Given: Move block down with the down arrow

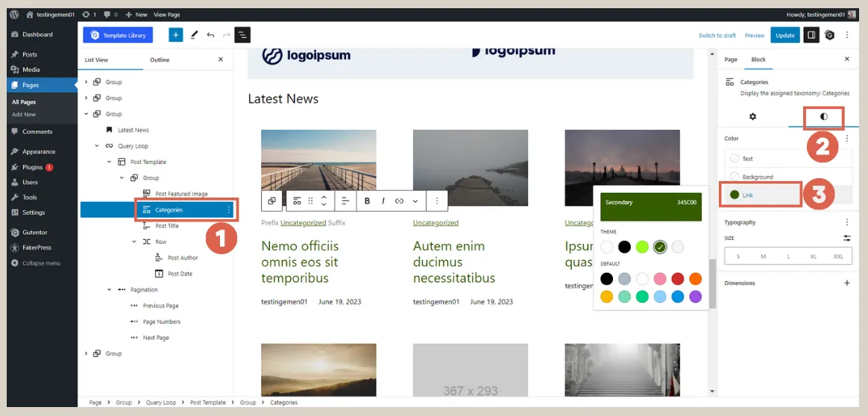Looking at the screenshot, I should [324, 205].
